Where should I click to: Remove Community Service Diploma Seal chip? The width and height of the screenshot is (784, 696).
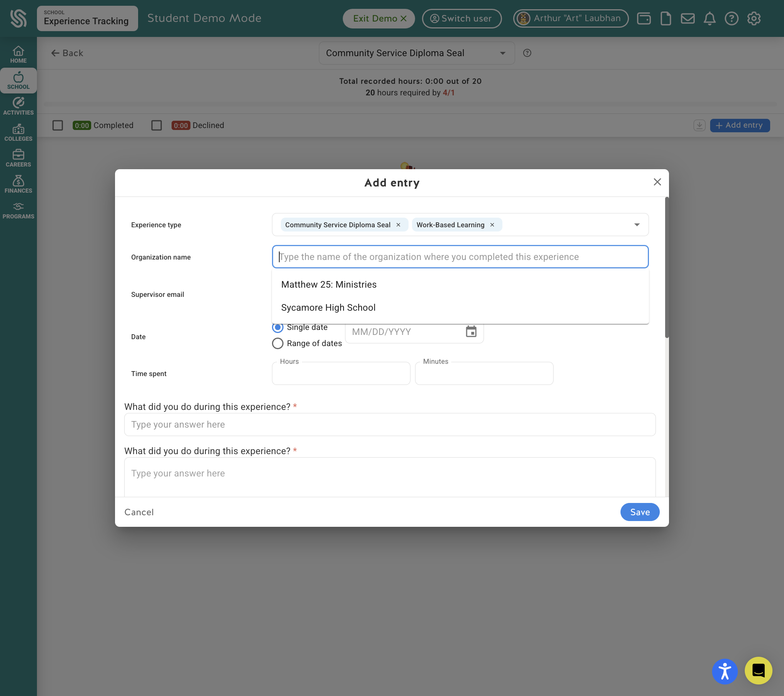point(398,225)
